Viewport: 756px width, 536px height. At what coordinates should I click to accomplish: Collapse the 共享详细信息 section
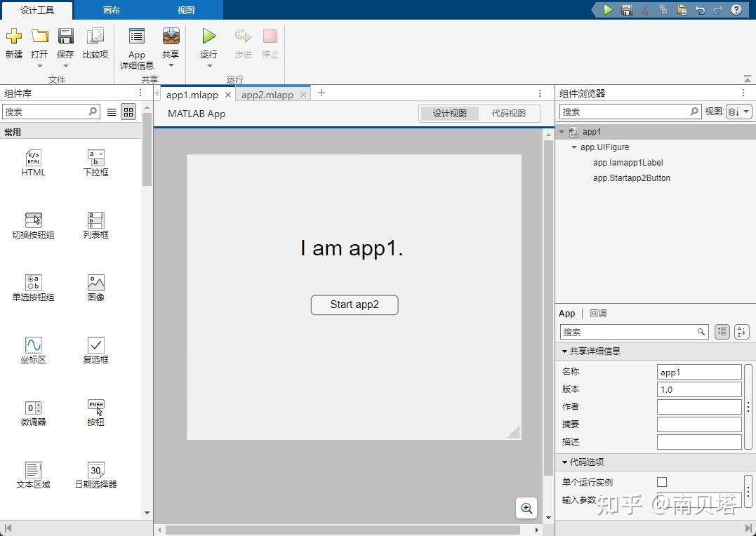564,351
